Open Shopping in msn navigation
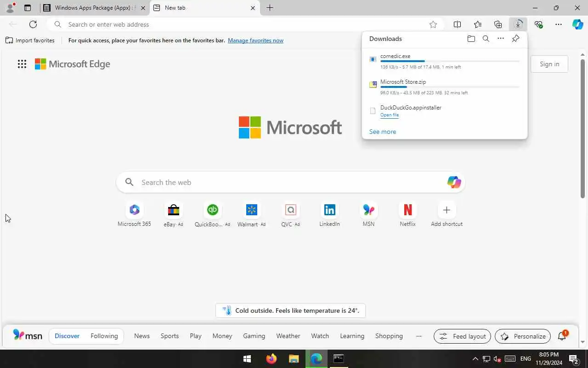 click(389, 336)
